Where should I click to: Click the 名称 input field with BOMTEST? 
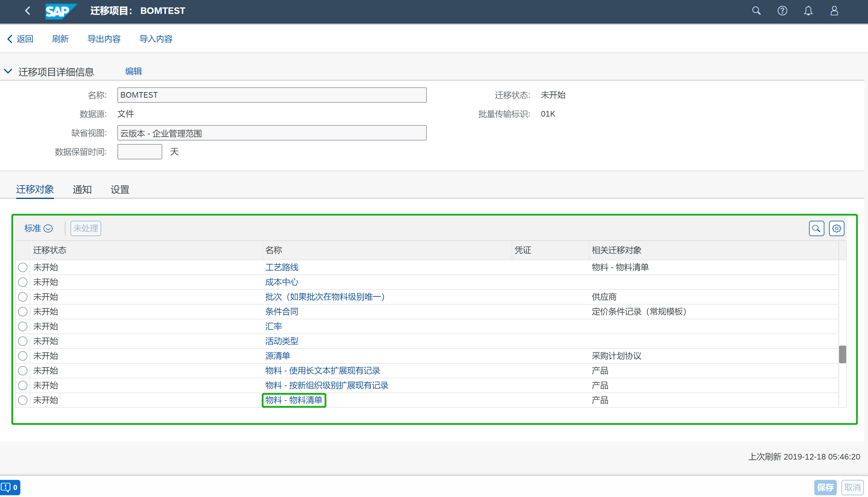tap(272, 95)
